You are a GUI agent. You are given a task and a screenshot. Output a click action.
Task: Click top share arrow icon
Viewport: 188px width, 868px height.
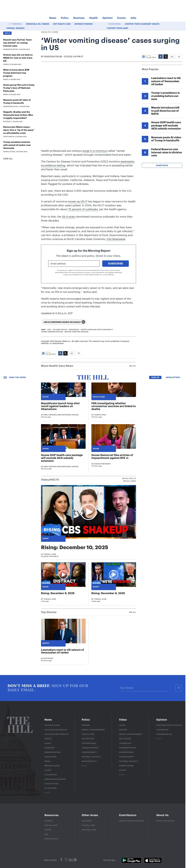point(172,57)
